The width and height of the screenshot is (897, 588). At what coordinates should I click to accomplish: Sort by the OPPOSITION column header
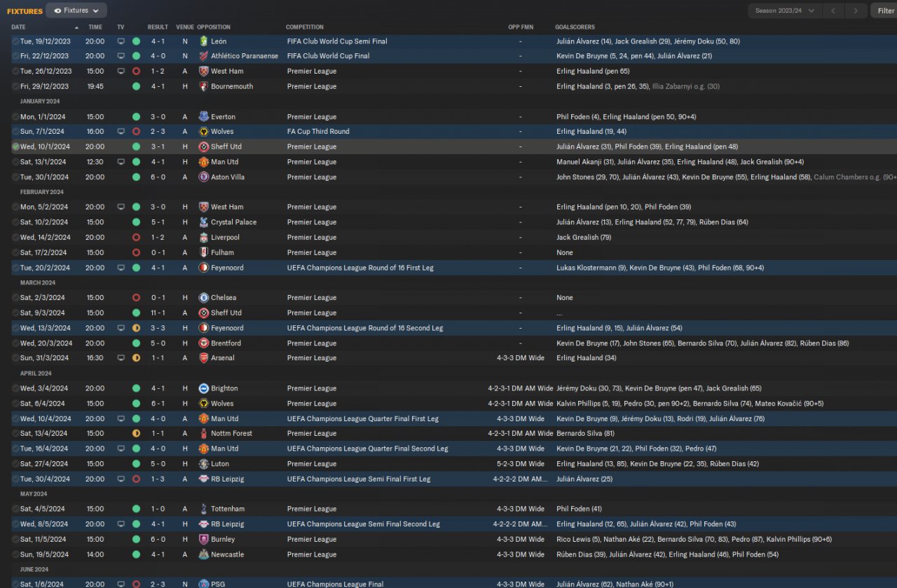(214, 27)
